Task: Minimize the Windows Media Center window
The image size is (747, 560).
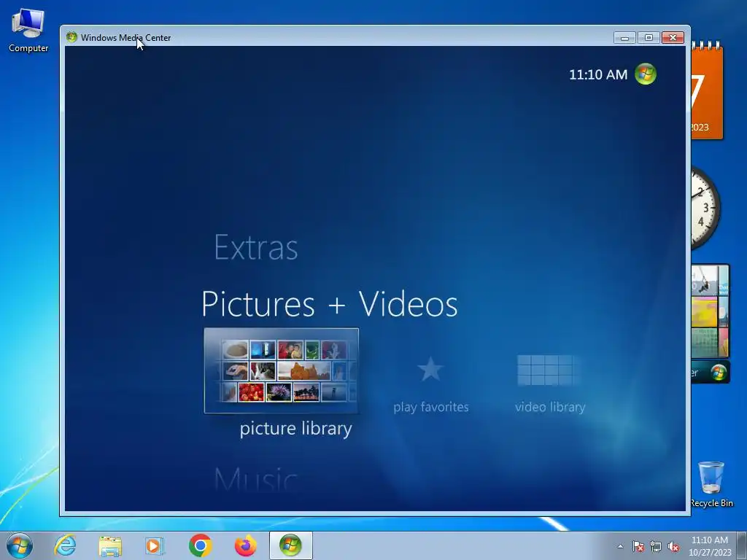Action: [x=624, y=38]
